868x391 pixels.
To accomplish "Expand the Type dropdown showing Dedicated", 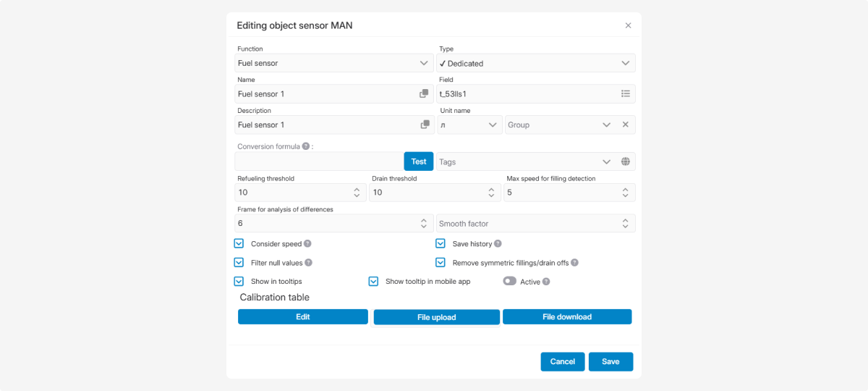I will pyautogui.click(x=537, y=63).
